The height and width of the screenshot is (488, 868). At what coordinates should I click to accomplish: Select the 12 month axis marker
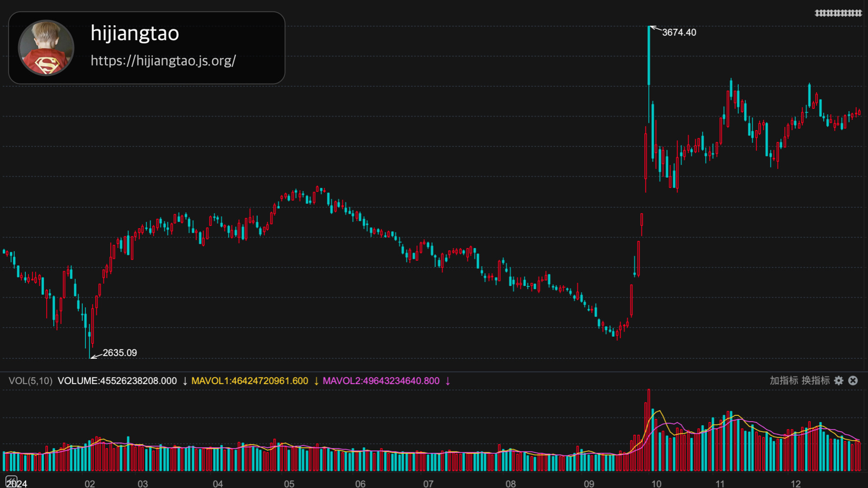pyautogui.click(x=796, y=483)
